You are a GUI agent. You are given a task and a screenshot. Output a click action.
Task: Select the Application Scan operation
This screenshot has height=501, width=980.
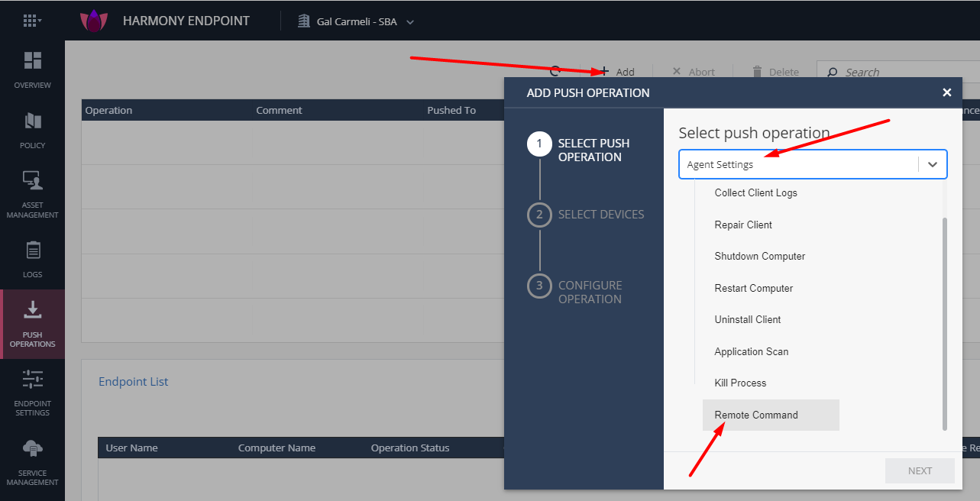[752, 351]
